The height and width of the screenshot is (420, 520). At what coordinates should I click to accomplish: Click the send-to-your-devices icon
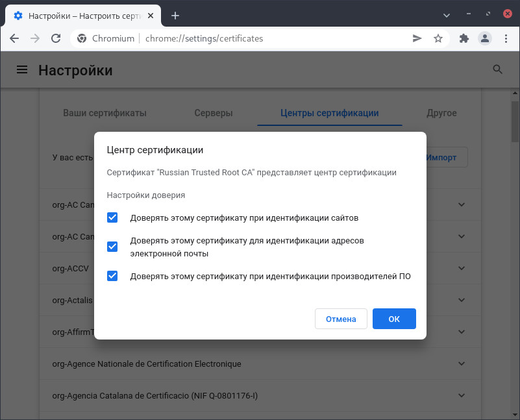[417, 38]
